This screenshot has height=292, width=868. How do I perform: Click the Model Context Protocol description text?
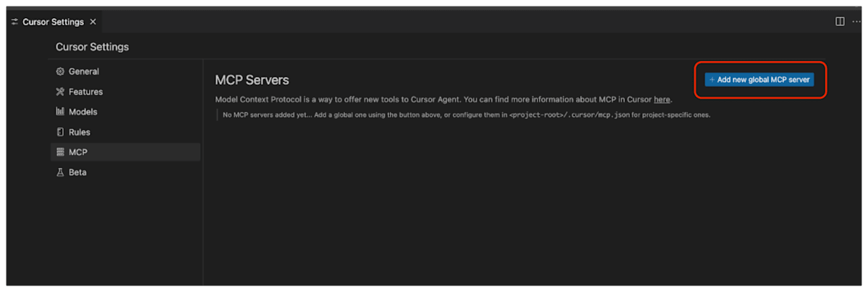point(443,99)
